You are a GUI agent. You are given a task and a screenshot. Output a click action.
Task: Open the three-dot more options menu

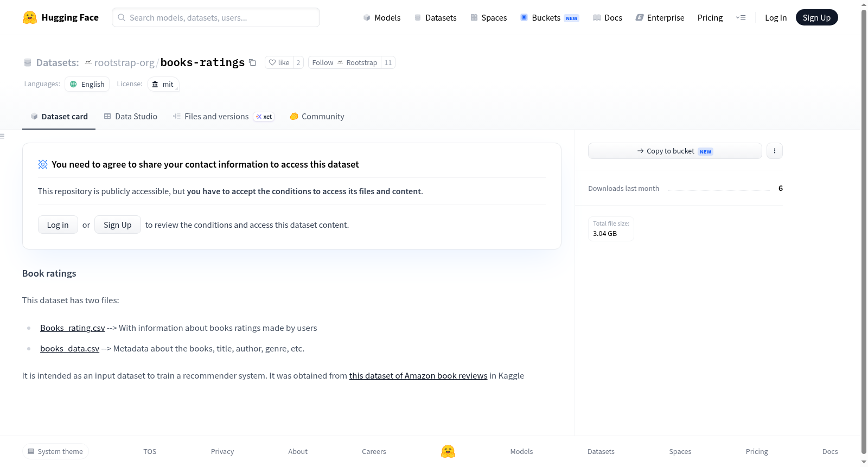775,151
